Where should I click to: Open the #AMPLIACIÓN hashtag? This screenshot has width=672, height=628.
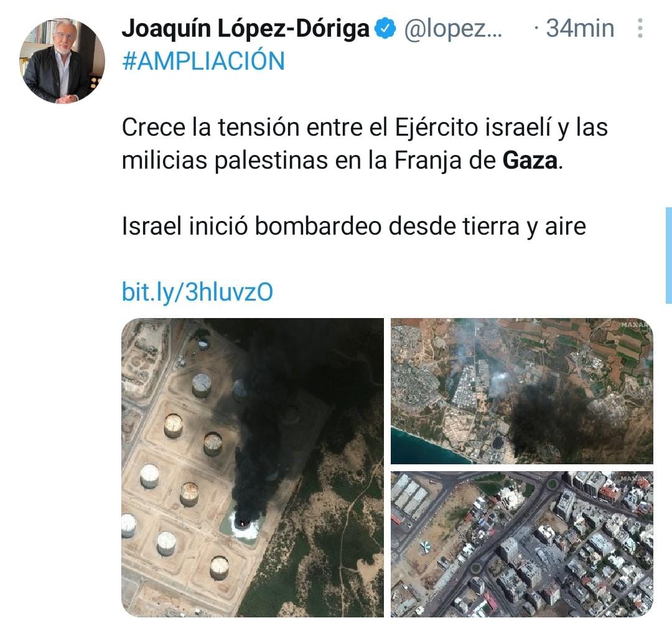[203, 61]
